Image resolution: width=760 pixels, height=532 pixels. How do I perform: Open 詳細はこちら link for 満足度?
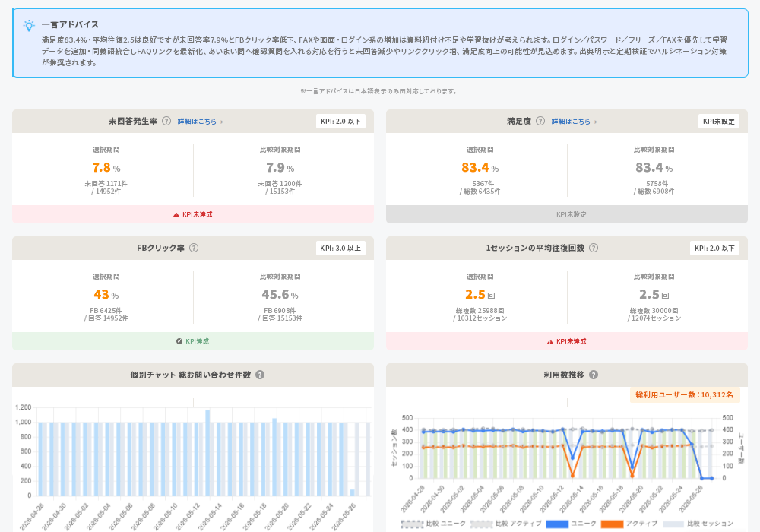pos(571,122)
